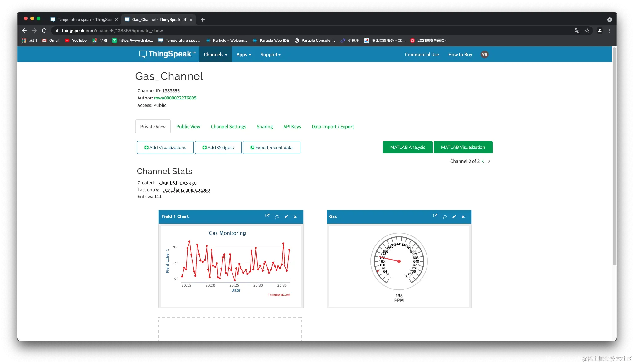Open the Apps bookmark shortcut
The image size is (634, 364).
[x=29, y=41]
